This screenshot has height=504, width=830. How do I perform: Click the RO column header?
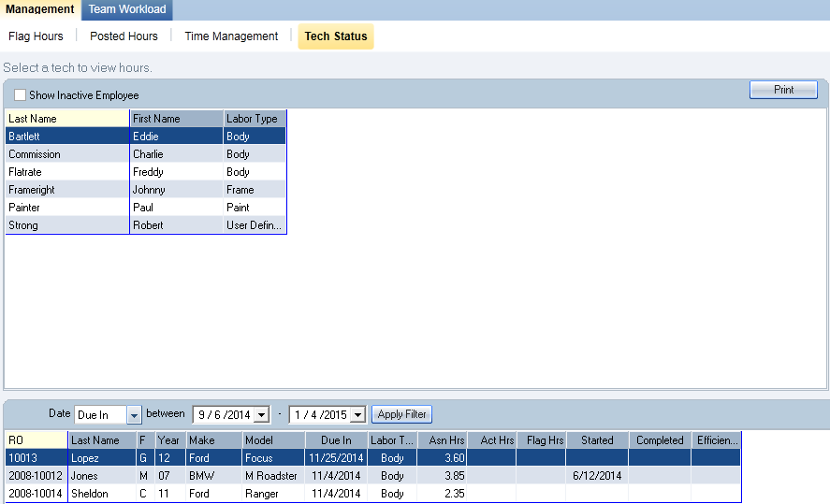[x=36, y=440]
